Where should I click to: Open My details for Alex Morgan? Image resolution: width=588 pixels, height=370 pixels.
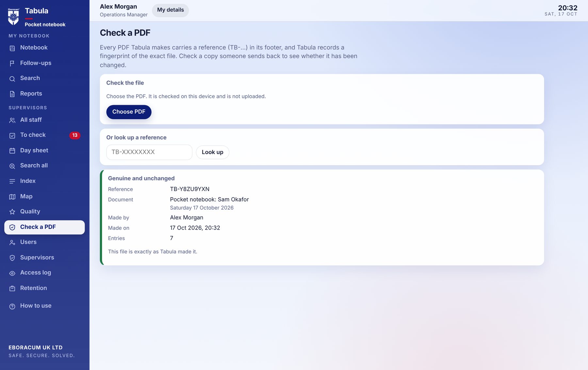[171, 10]
